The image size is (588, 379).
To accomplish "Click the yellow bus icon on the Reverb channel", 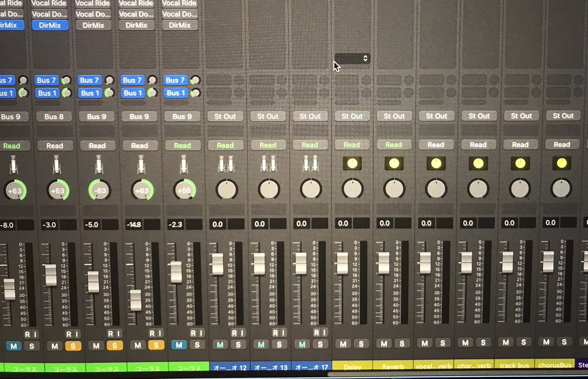I will pyautogui.click(x=393, y=163).
